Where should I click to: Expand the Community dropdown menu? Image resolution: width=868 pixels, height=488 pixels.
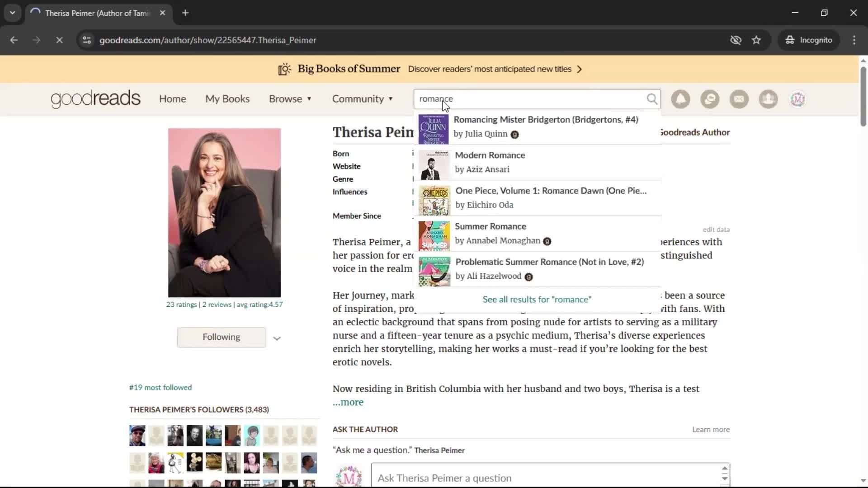[x=362, y=99]
